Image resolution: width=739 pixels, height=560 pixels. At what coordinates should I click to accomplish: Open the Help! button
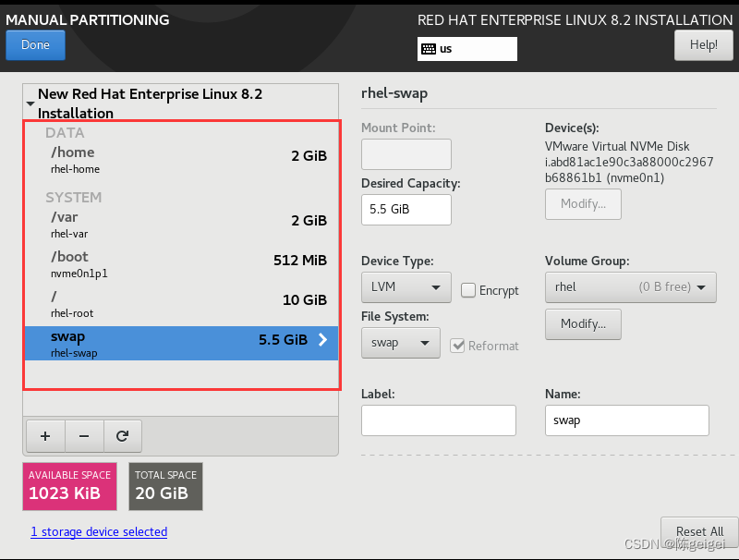(x=704, y=44)
